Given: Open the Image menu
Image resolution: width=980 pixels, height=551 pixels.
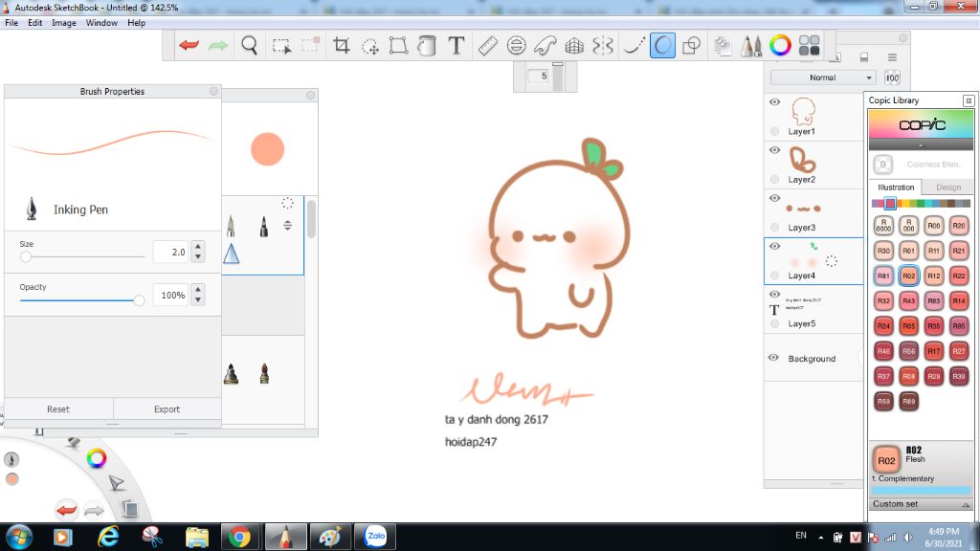Looking at the screenshot, I should pyautogui.click(x=64, y=23).
